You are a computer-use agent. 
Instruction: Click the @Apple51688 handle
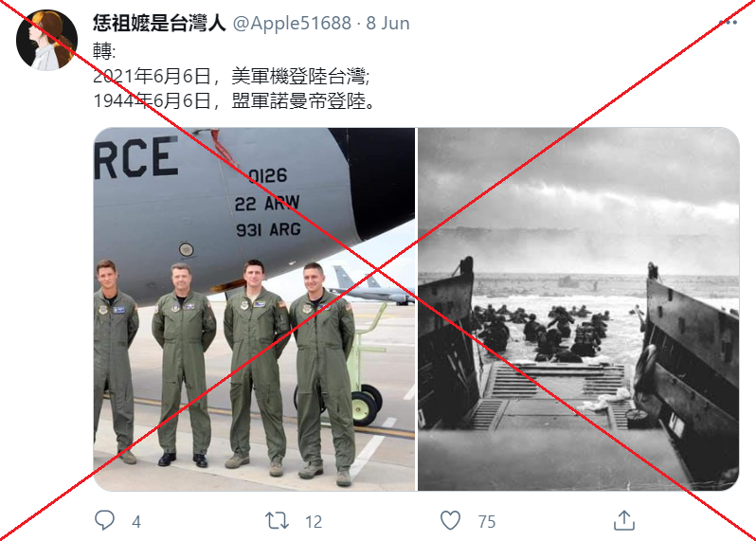click(x=292, y=23)
